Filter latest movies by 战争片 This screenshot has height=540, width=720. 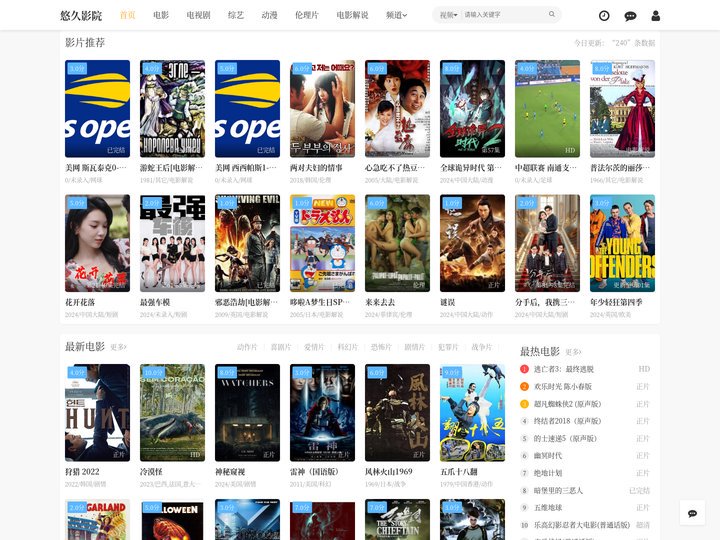coord(482,347)
